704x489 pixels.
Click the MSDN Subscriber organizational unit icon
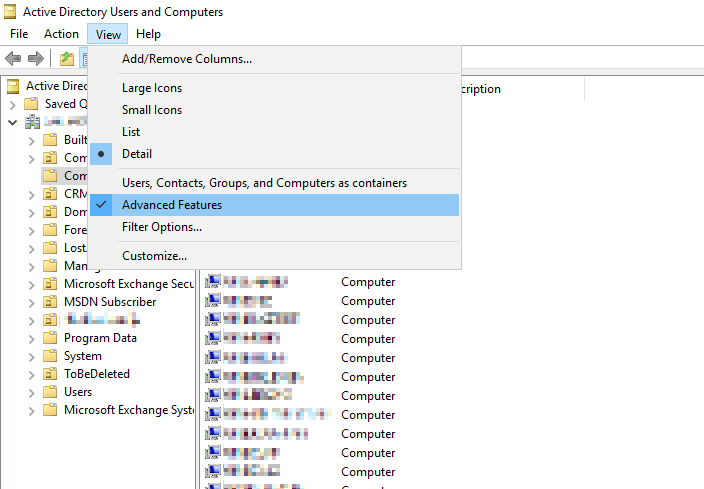click(50, 302)
